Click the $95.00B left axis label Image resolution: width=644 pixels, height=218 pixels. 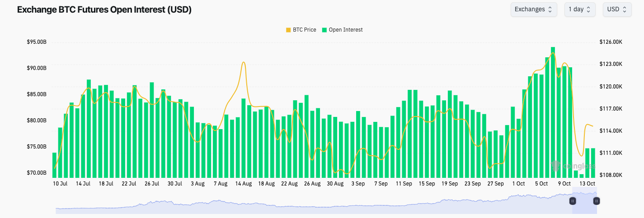37,42
